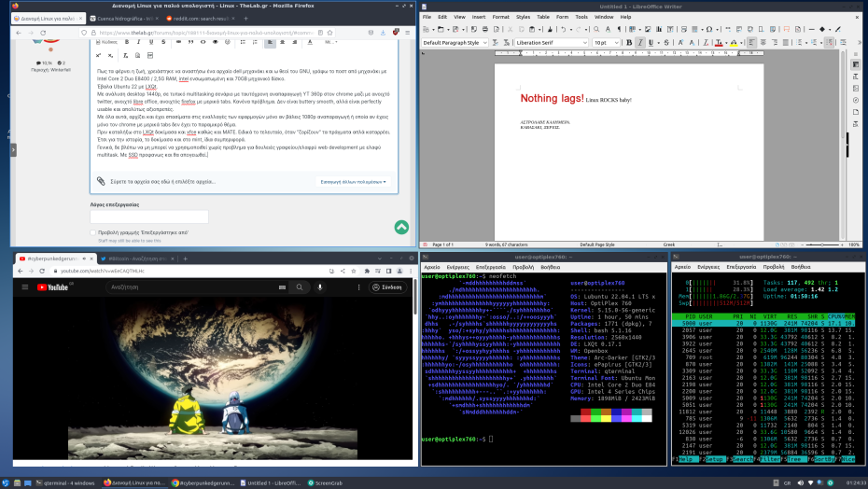Toggle justified alignment in Writer toolbar
Image resolution: width=868 pixels, height=489 pixels.
tap(786, 43)
